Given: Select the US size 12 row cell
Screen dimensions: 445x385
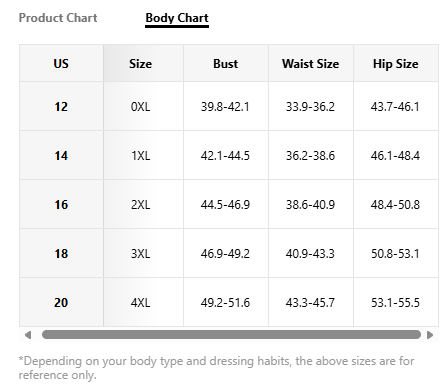Looking at the screenshot, I should 61,106.
